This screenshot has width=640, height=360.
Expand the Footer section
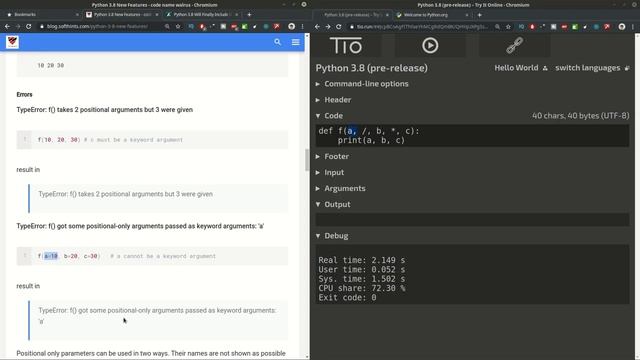pyautogui.click(x=332, y=156)
